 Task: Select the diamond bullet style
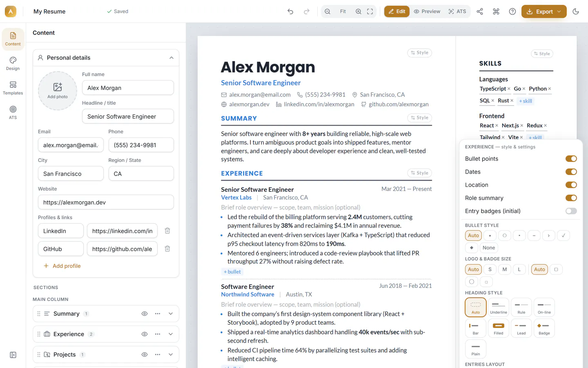[x=472, y=248]
